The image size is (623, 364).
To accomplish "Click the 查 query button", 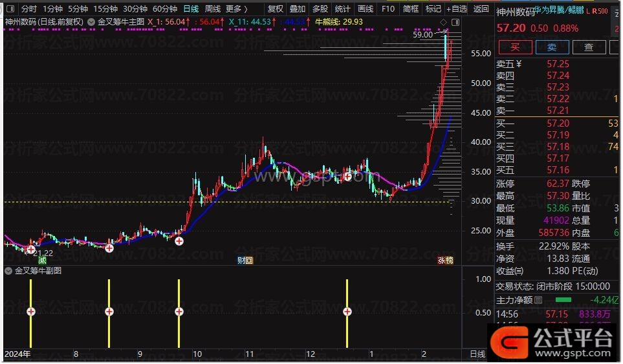I will pyautogui.click(x=589, y=47).
